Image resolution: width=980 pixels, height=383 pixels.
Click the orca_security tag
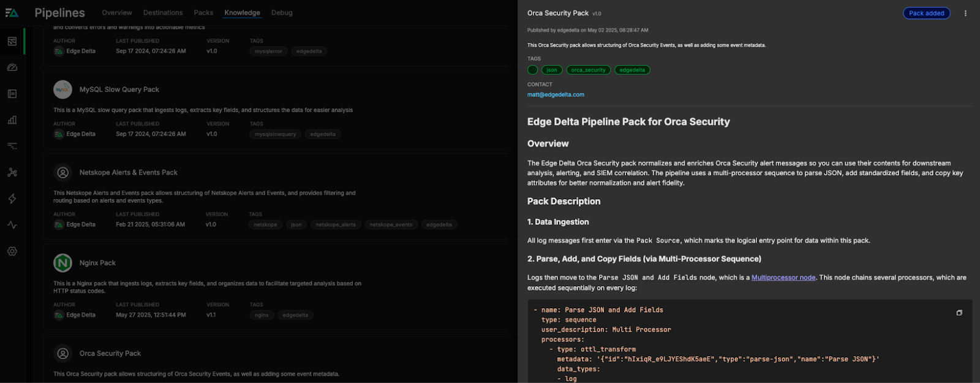tap(588, 70)
